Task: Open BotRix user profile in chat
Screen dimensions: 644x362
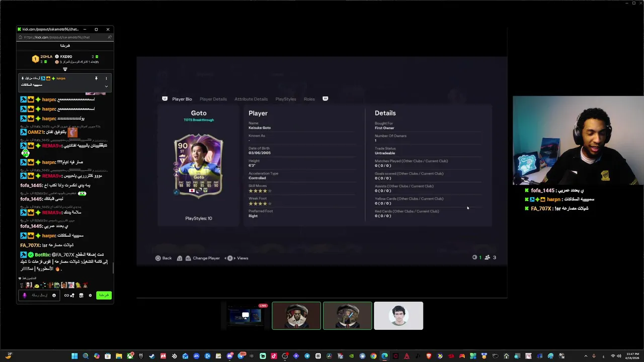Action: pyautogui.click(x=42, y=255)
